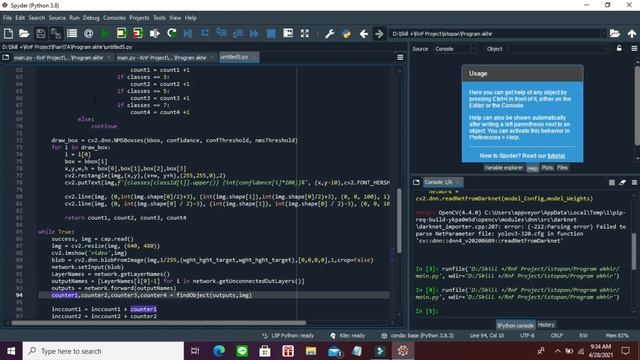
Task: Run the file with the green play icon
Action: (105, 33)
